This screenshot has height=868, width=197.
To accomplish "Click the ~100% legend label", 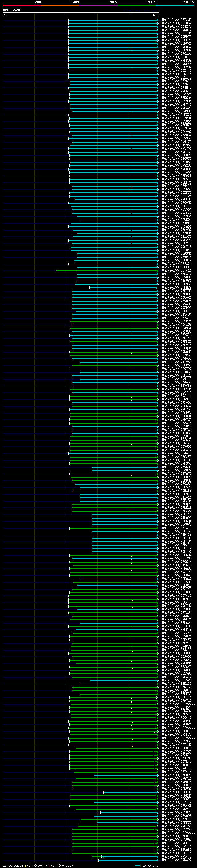I will [x=188, y=2].
